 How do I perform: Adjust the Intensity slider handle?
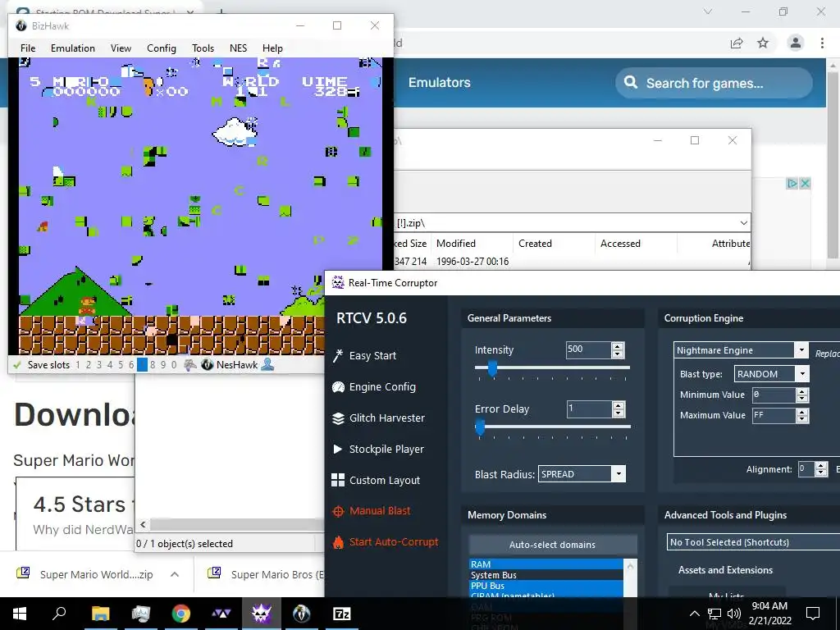pyautogui.click(x=492, y=368)
